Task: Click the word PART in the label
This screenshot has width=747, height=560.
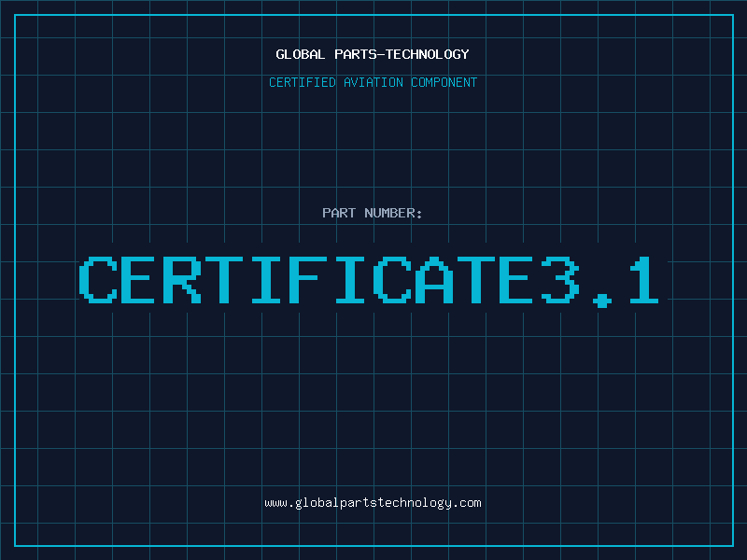Action: (x=338, y=213)
